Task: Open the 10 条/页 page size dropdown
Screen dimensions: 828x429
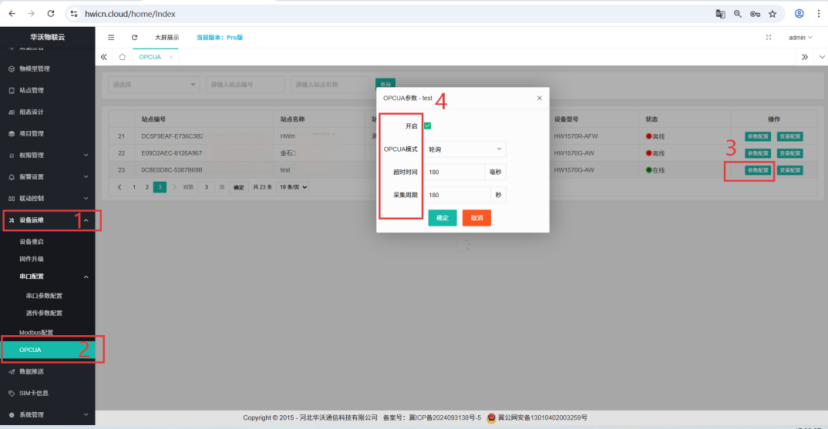Action: pos(293,187)
